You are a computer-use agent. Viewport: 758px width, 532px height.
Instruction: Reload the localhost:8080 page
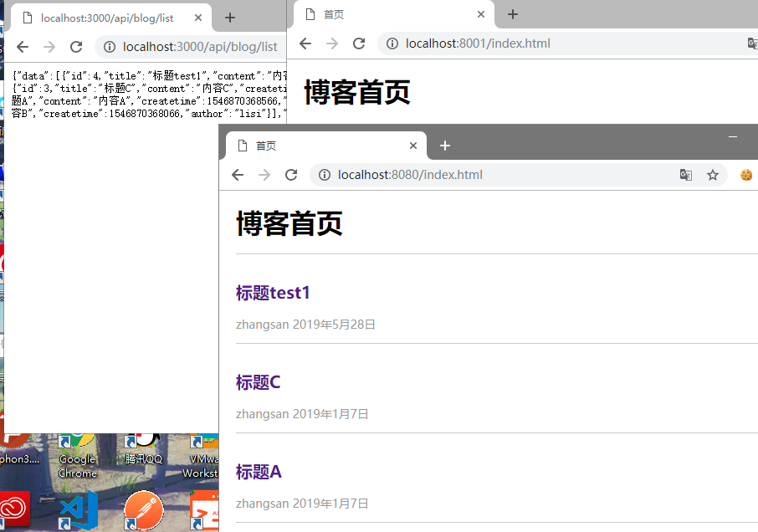pos(291,175)
